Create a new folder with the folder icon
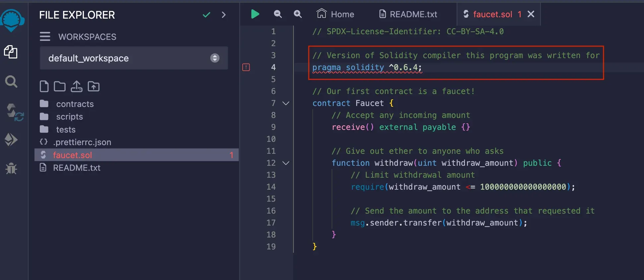The image size is (644, 280). pyautogui.click(x=60, y=86)
